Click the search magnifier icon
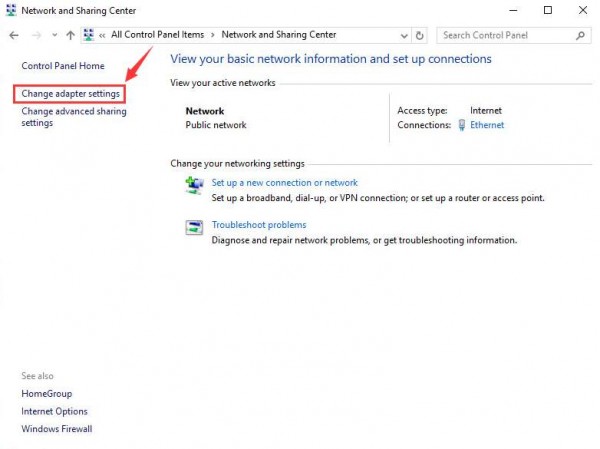Image resolution: width=600 pixels, height=449 pixels. (x=580, y=35)
